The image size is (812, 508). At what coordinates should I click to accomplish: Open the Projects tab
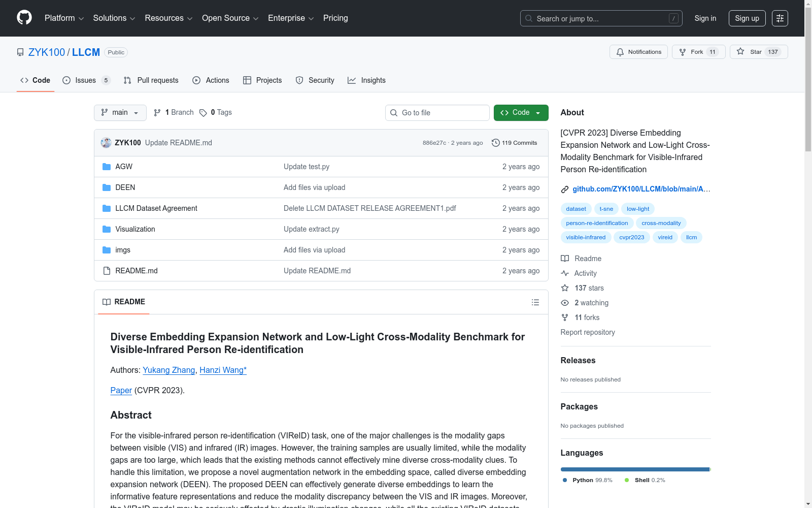click(262, 80)
